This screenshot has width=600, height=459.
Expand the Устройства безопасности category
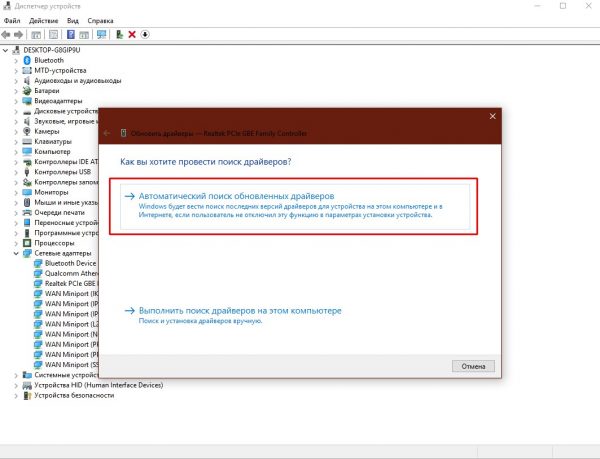coord(16,396)
